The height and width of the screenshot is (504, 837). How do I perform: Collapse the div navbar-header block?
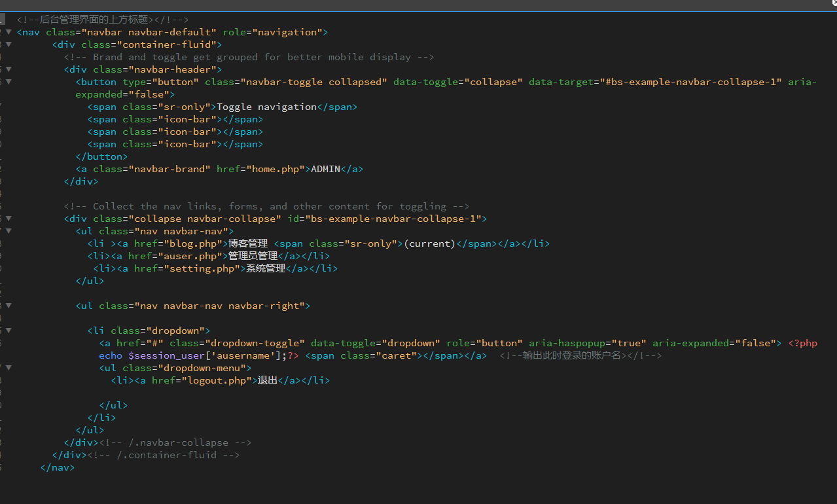[9, 69]
